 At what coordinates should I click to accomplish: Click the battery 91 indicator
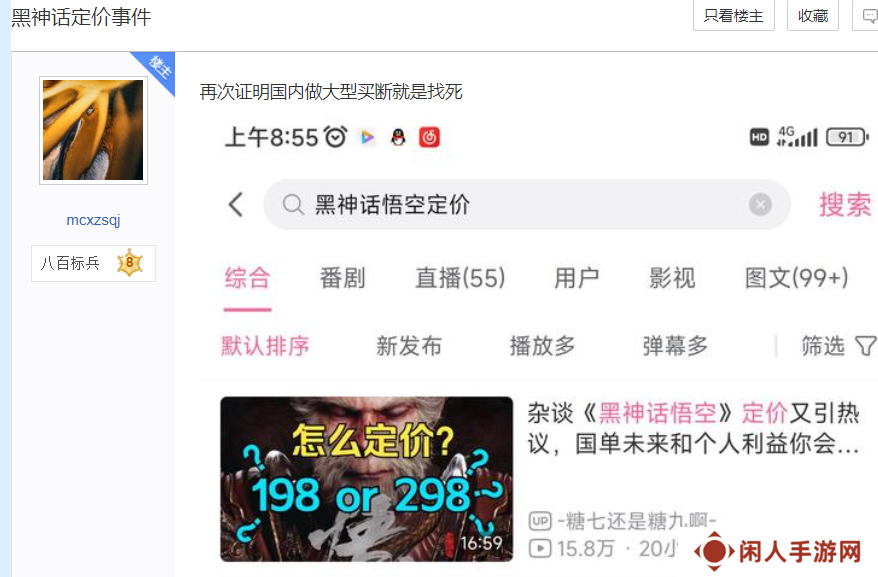[847, 137]
